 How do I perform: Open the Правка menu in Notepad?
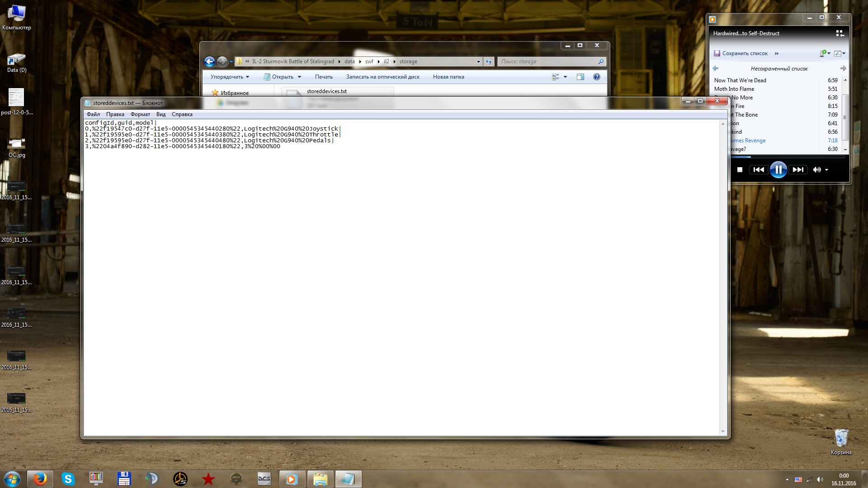pyautogui.click(x=115, y=114)
